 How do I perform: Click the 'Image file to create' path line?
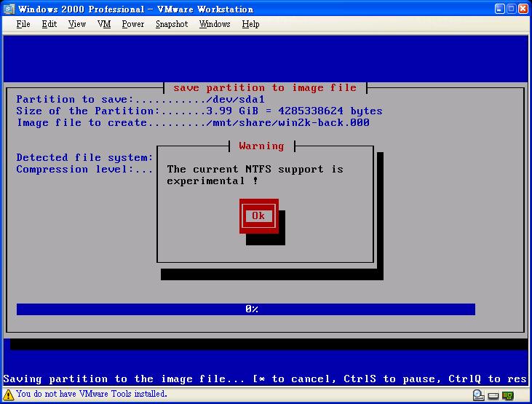[193, 122]
